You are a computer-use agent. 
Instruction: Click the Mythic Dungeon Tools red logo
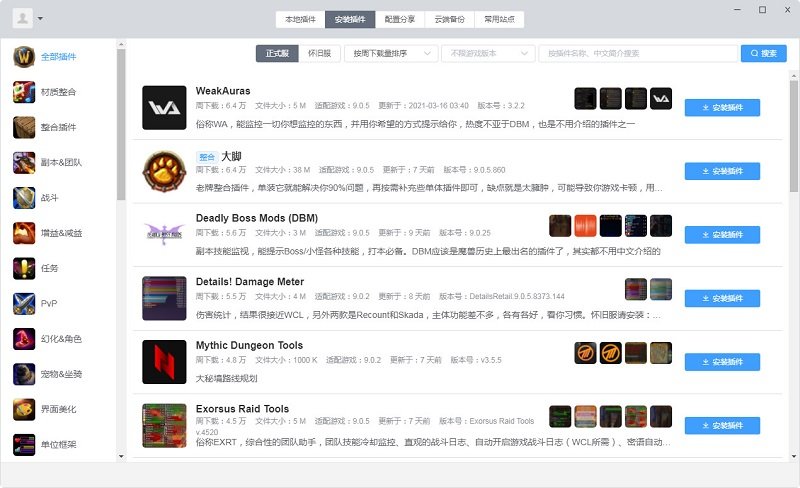click(164, 362)
